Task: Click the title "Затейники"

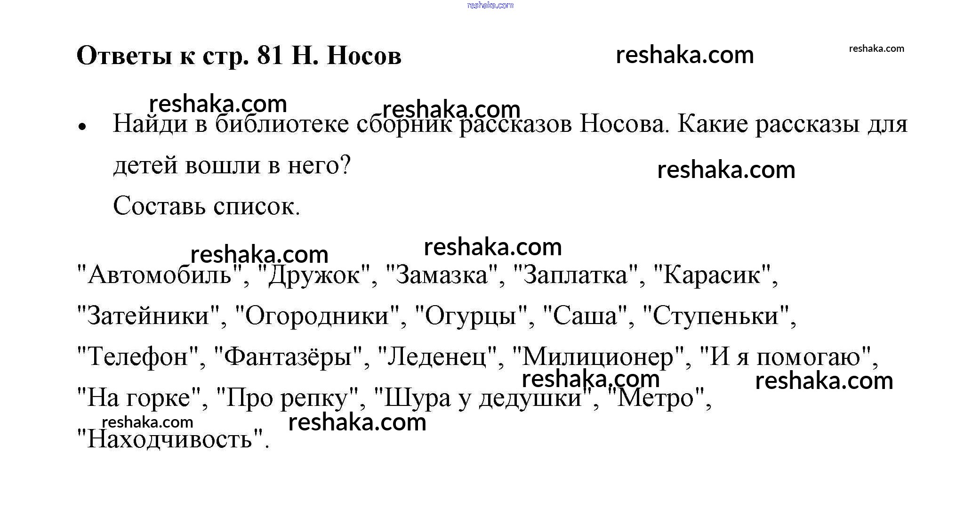Action: 148,316
